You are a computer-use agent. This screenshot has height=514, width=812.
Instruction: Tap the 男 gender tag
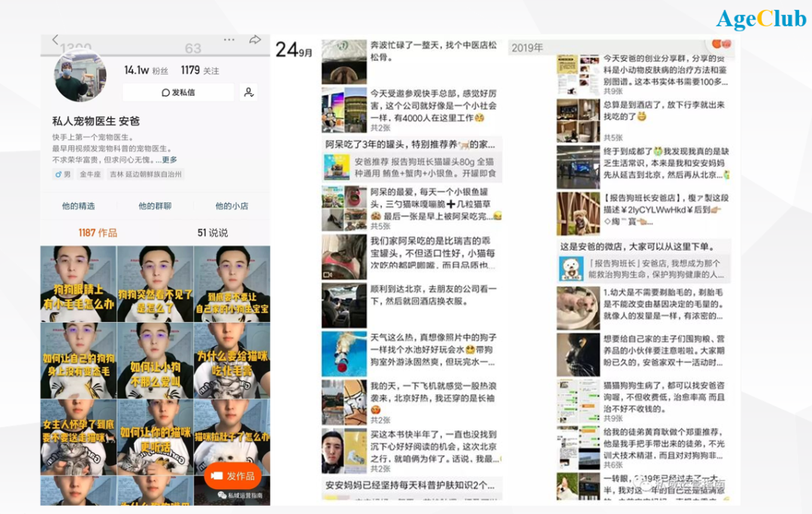[x=62, y=175]
